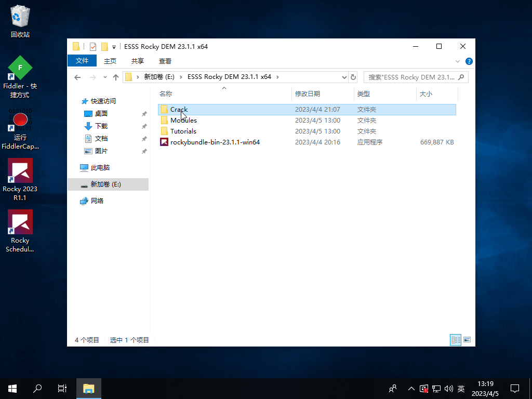Refresh the current folder view
Image resolution: width=532 pixels, height=399 pixels.
click(x=353, y=77)
